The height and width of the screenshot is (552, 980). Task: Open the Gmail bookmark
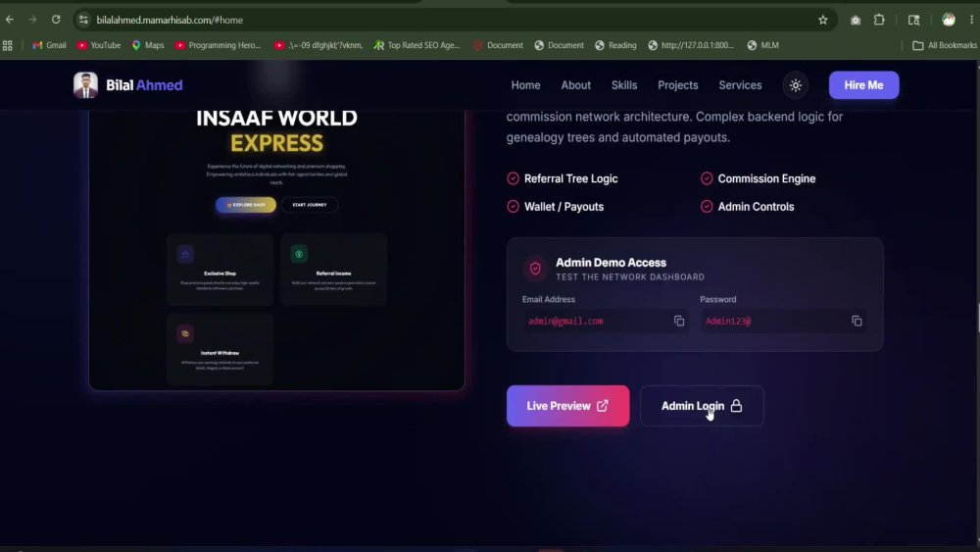[49, 46]
